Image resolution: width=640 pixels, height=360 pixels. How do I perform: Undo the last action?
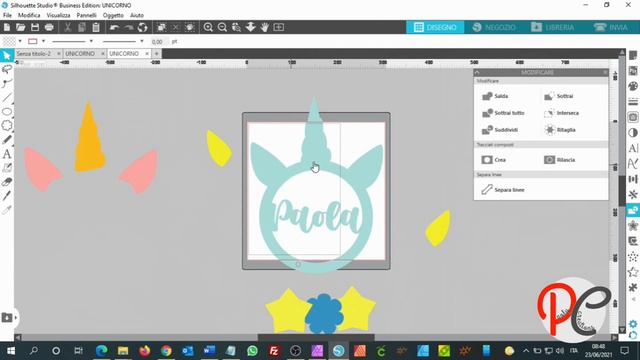(114, 27)
